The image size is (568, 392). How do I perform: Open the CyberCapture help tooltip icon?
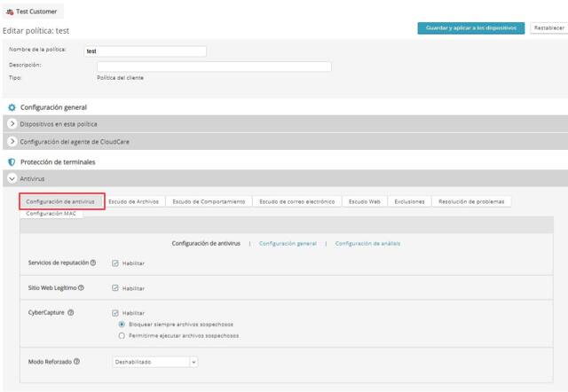(x=71, y=313)
